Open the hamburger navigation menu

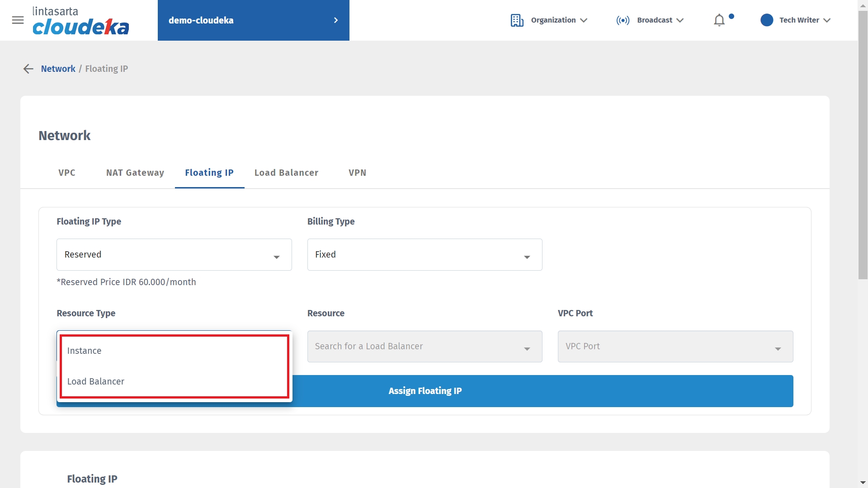click(x=18, y=20)
